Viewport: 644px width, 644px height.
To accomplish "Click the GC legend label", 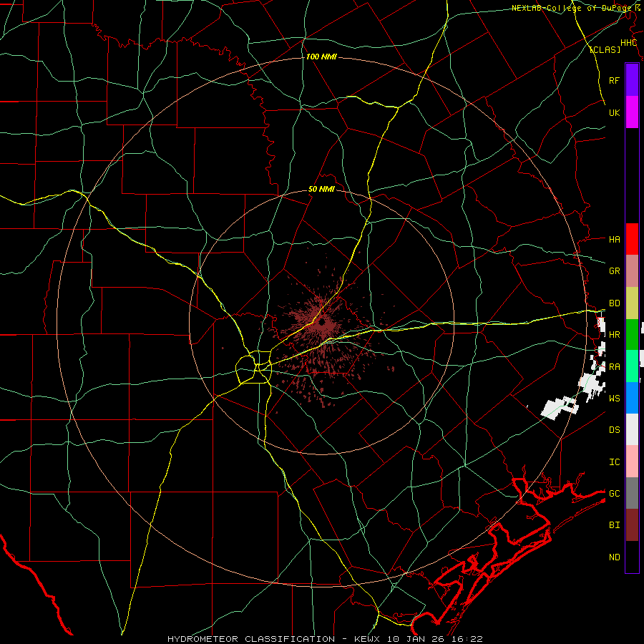I will point(614,493).
